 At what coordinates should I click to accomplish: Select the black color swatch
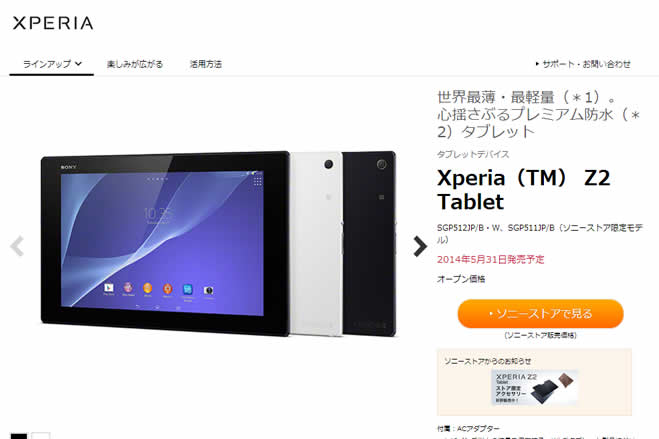[19, 436]
